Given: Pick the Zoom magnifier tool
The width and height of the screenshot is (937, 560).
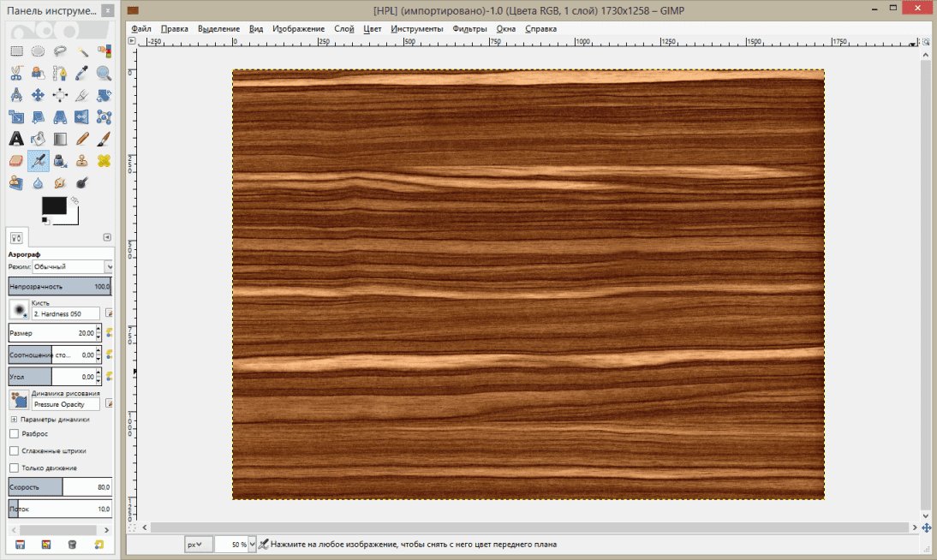Looking at the screenshot, I should tap(104, 74).
